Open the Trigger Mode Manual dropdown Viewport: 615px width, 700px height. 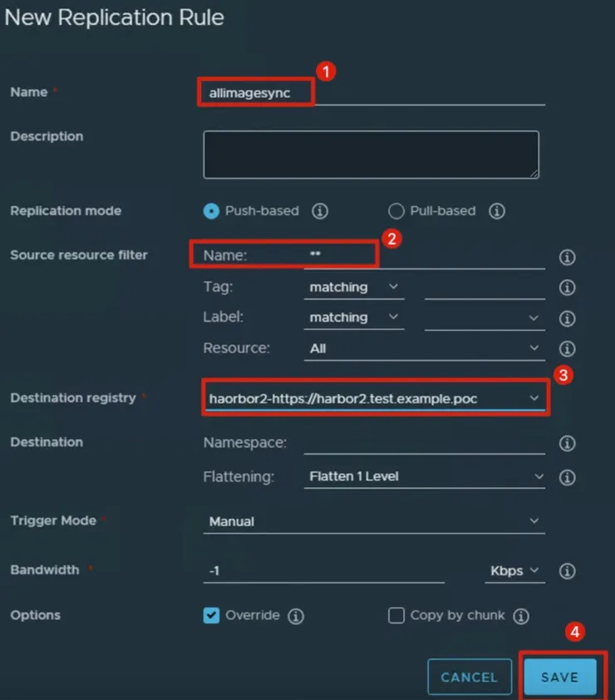tap(374, 521)
